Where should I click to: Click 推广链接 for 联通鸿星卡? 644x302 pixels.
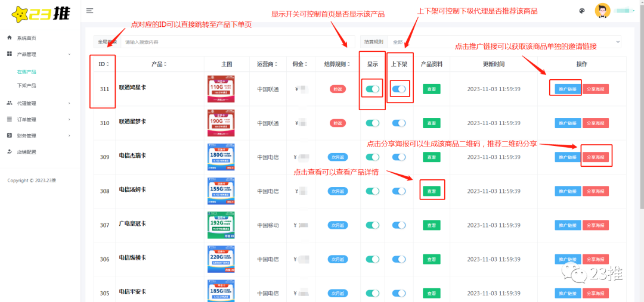pyautogui.click(x=568, y=89)
